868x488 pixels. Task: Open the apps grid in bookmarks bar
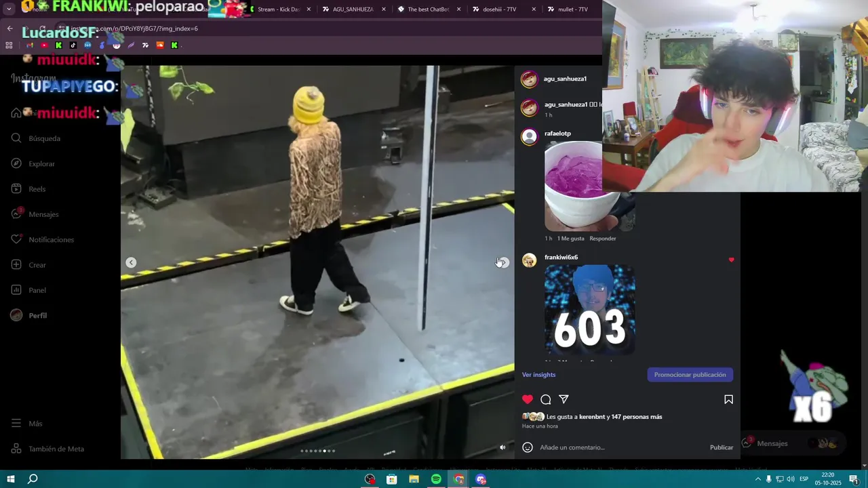[9, 45]
